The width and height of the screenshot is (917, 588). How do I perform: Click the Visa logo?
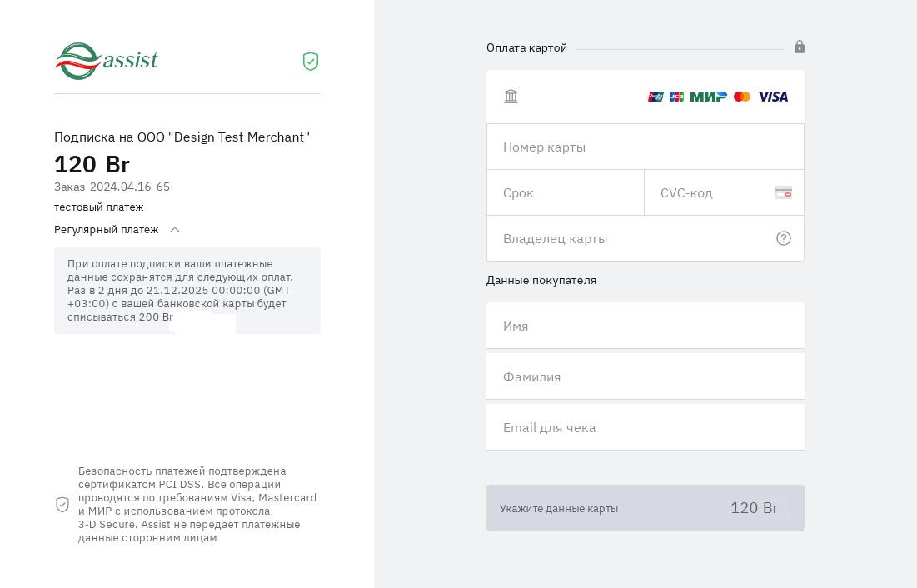(773, 97)
